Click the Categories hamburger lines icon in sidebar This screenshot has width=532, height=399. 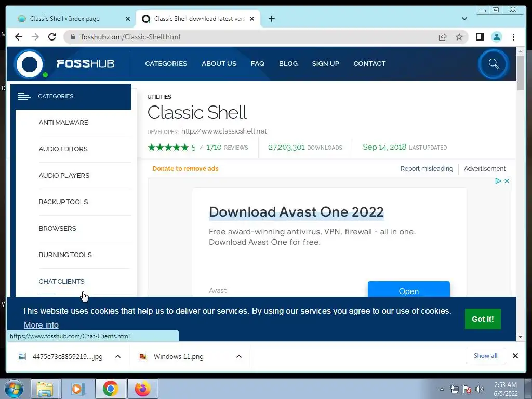(24, 97)
